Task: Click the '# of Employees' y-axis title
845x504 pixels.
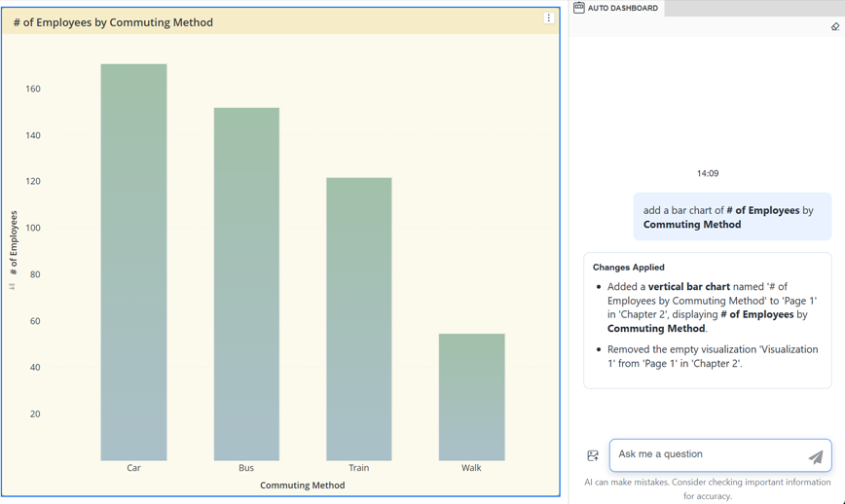Action: [x=14, y=243]
